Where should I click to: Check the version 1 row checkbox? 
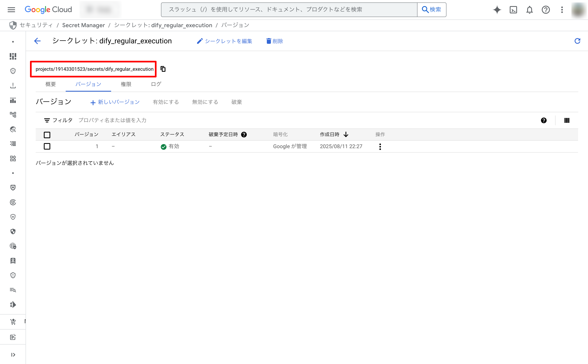click(x=47, y=146)
